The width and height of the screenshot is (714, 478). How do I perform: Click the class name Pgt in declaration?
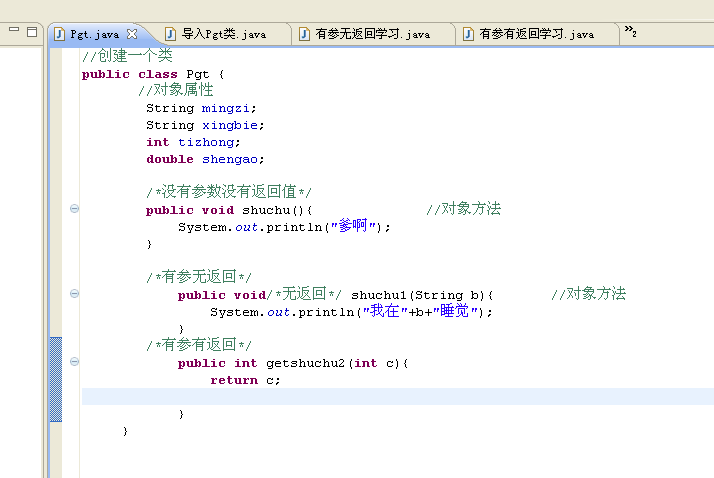[198, 74]
